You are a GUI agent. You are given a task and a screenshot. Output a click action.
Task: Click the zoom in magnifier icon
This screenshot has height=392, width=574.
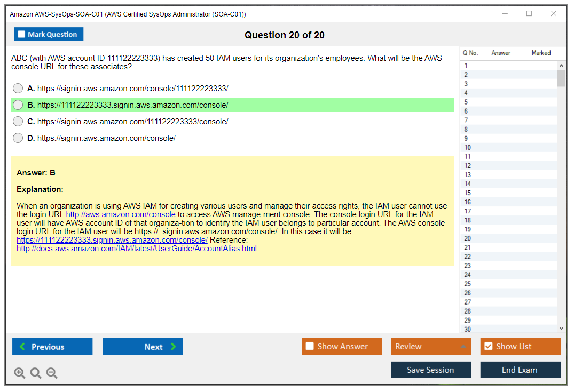(20, 373)
